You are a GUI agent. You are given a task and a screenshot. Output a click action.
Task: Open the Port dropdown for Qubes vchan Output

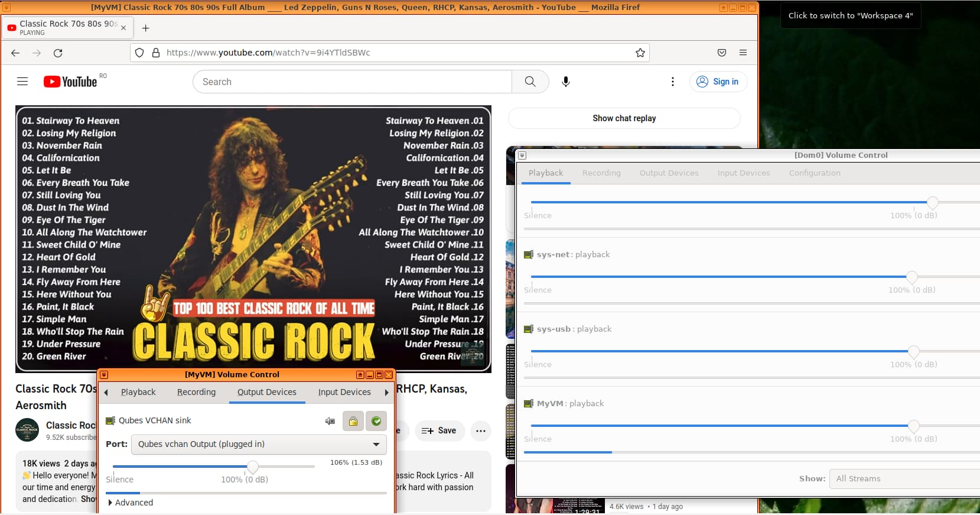[x=259, y=444]
